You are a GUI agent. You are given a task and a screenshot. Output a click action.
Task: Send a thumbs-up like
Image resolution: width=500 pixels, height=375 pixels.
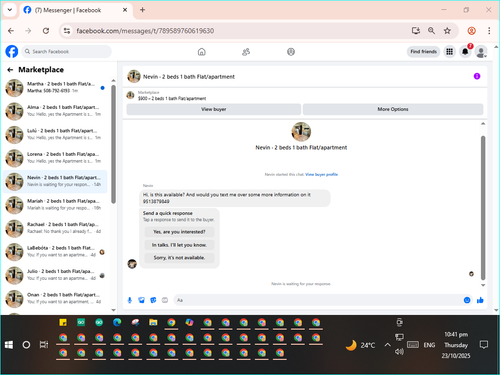480,300
